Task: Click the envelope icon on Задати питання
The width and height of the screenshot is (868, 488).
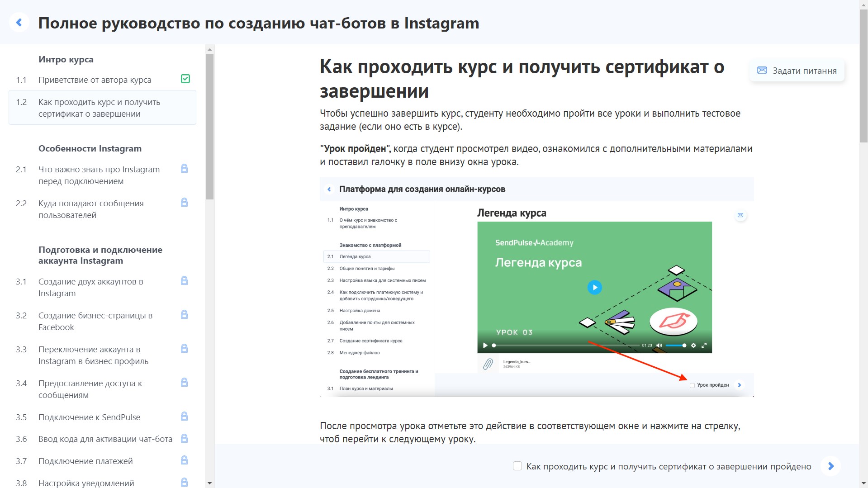Action: click(x=762, y=70)
